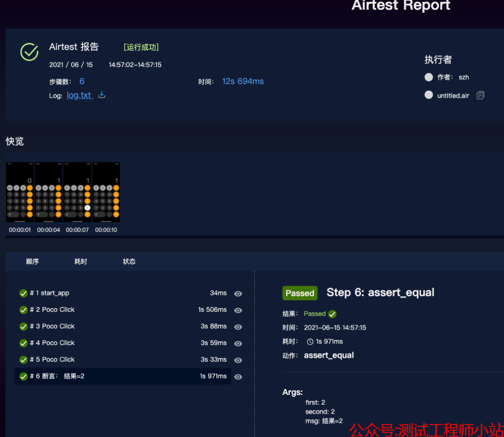This screenshot has height=437, width=504.
Task: Click the status check for step 3 Poco Click
Action: (x=23, y=327)
